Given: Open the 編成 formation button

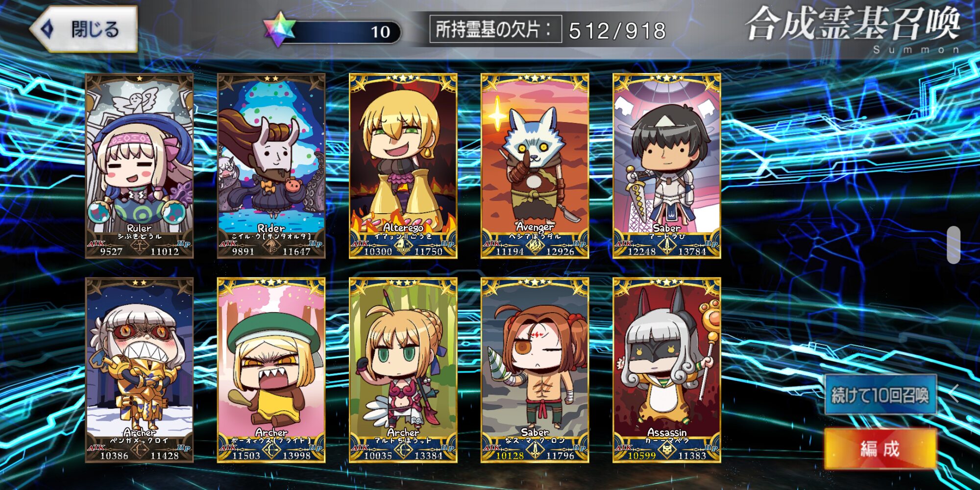Looking at the screenshot, I should click(881, 449).
